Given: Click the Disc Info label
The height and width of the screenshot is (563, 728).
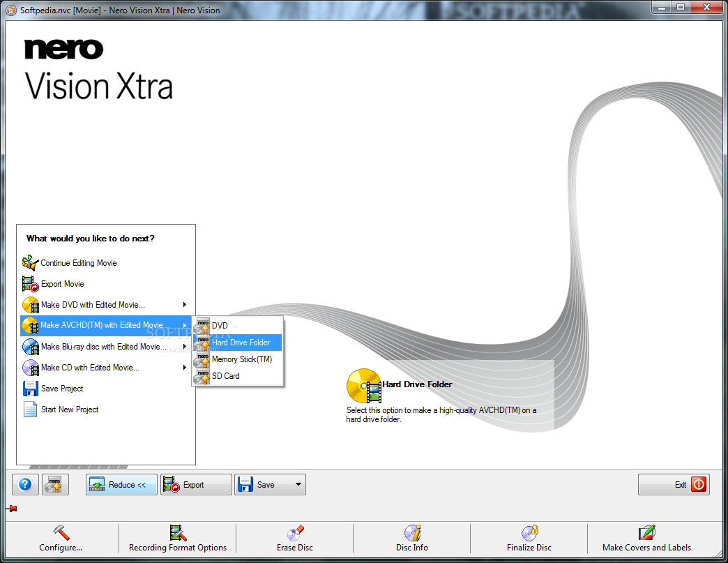Looking at the screenshot, I should click(x=412, y=548).
